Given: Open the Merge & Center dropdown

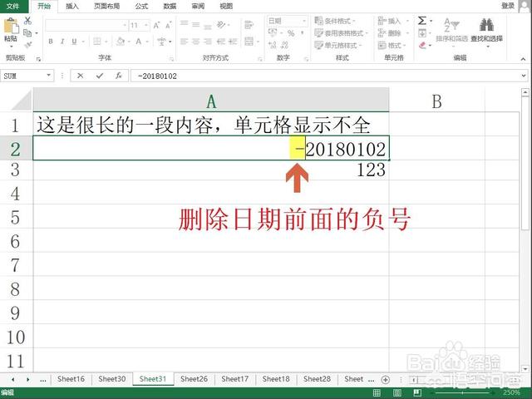Looking at the screenshot, I should [x=259, y=42].
